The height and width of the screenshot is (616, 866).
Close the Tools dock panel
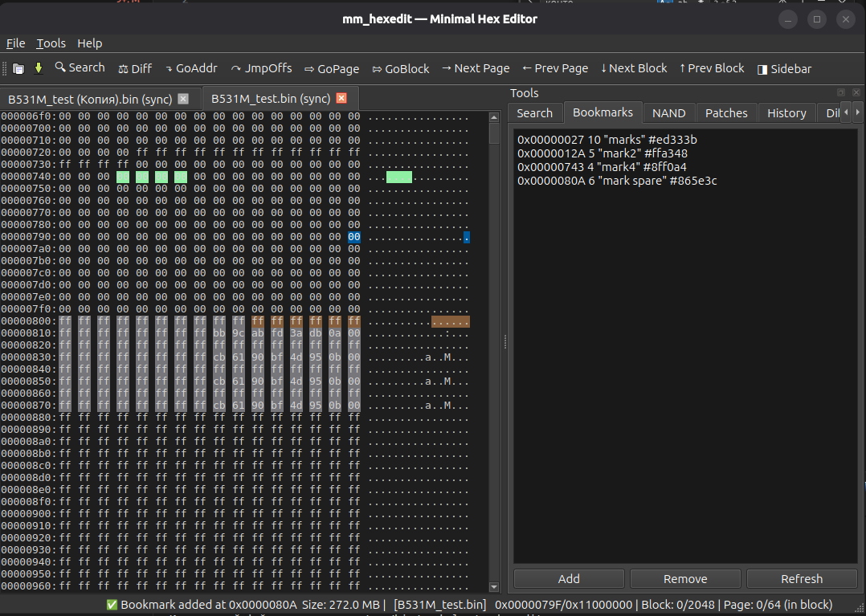coord(856,92)
